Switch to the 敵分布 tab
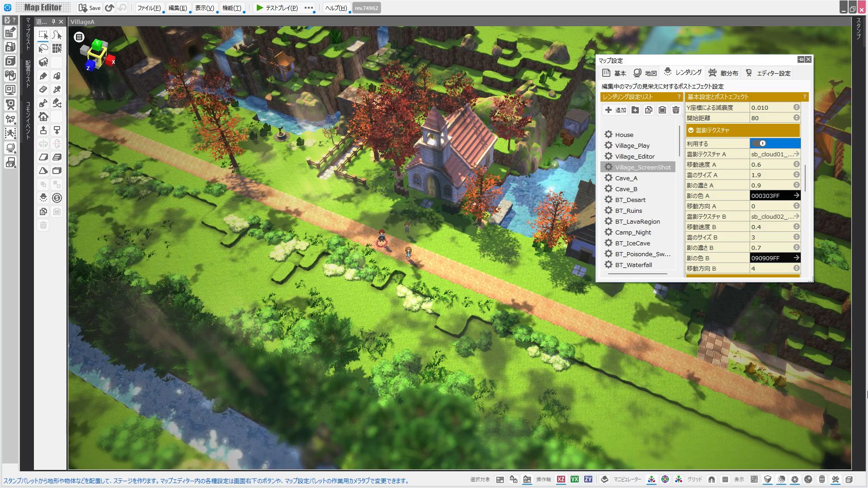This screenshot has height=488, width=868. (723, 73)
